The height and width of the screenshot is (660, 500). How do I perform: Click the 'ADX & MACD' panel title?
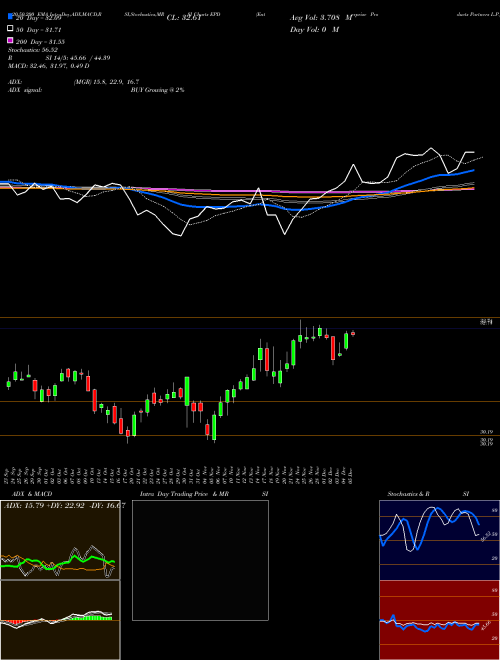click(x=32, y=494)
